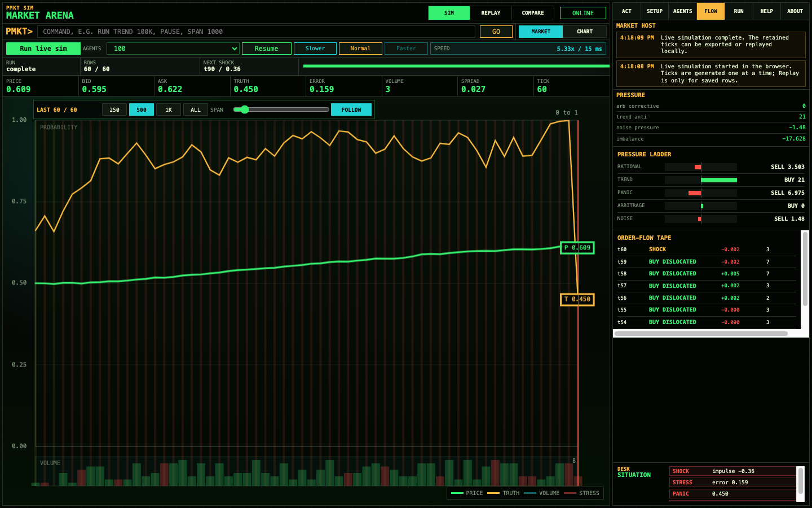Toggle the FOLLOW button

tap(351, 110)
